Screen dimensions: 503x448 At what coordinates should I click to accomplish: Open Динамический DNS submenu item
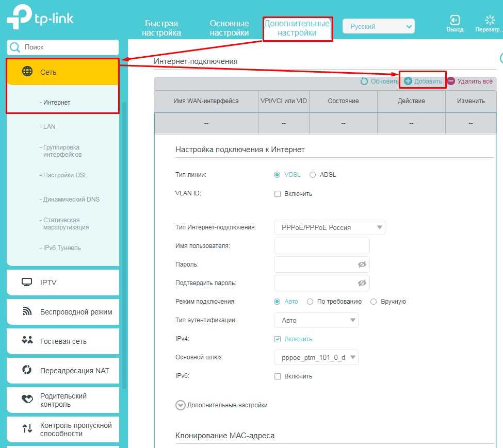71,200
